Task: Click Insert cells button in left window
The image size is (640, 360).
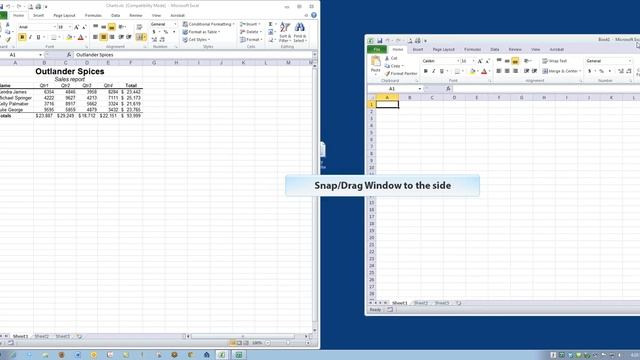Action: click(250, 24)
